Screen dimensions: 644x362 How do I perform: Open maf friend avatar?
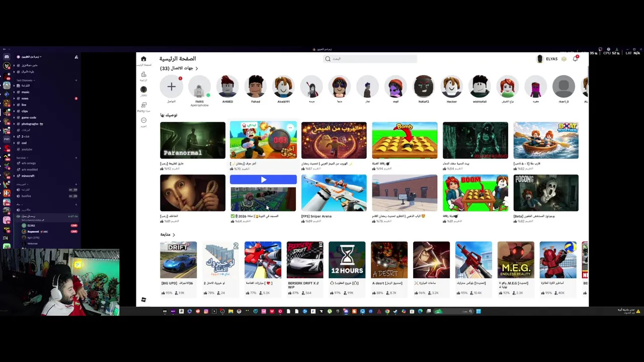[x=395, y=86]
